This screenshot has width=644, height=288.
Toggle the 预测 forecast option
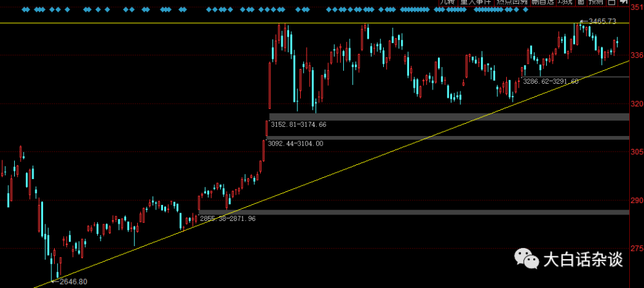click(596, 2)
